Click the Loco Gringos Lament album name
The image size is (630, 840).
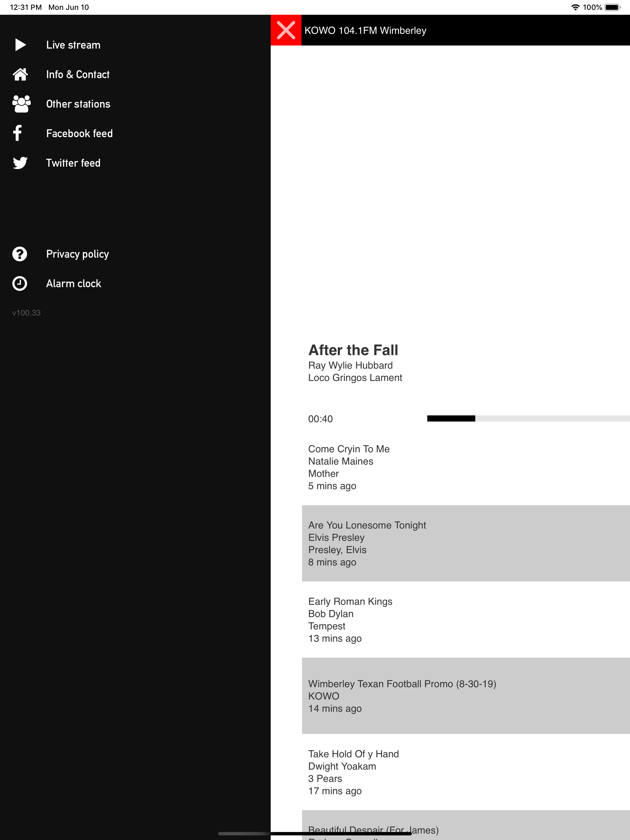click(x=355, y=378)
